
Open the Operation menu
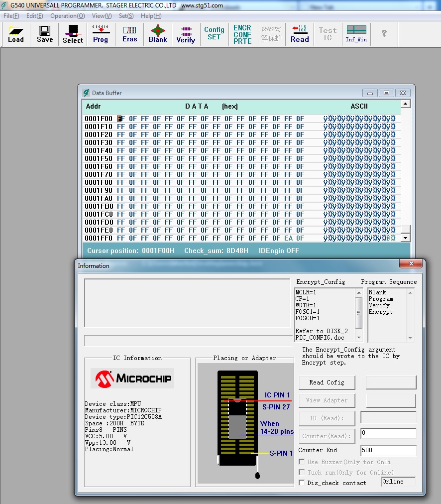67,16
